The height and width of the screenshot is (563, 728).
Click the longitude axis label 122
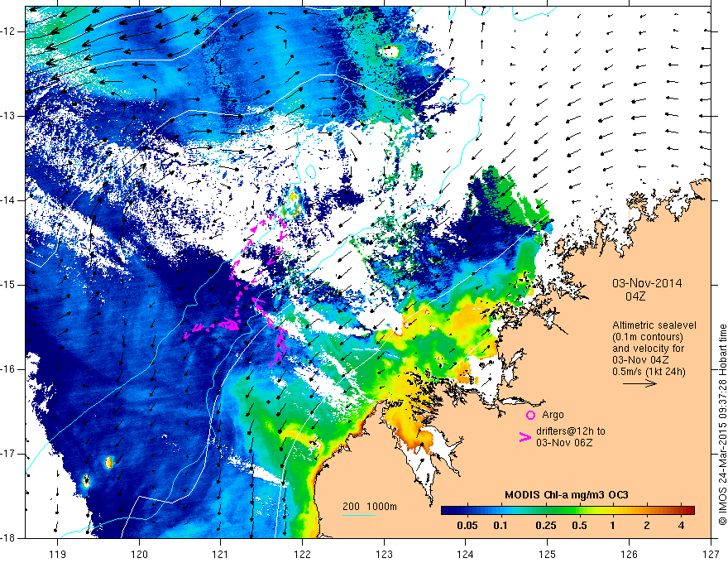pyautogui.click(x=302, y=554)
